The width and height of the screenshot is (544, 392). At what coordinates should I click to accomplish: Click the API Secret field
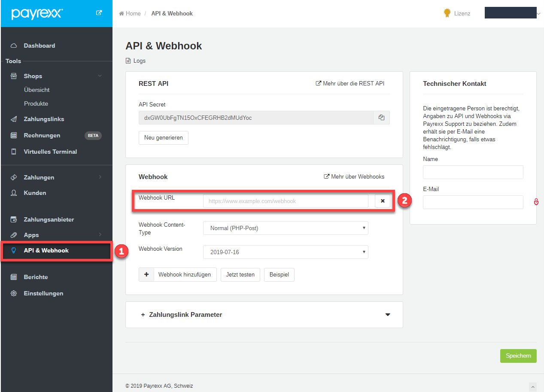pyautogui.click(x=256, y=118)
